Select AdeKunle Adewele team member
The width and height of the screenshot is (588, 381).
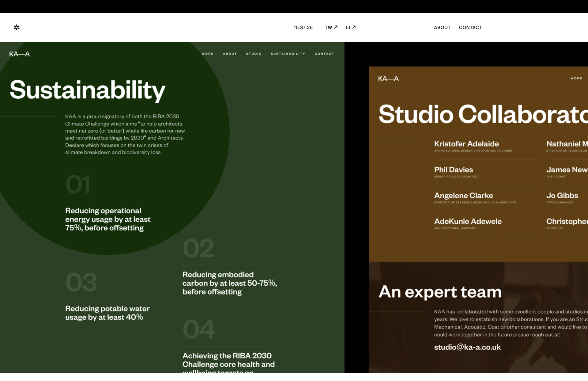pyautogui.click(x=468, y=221)
